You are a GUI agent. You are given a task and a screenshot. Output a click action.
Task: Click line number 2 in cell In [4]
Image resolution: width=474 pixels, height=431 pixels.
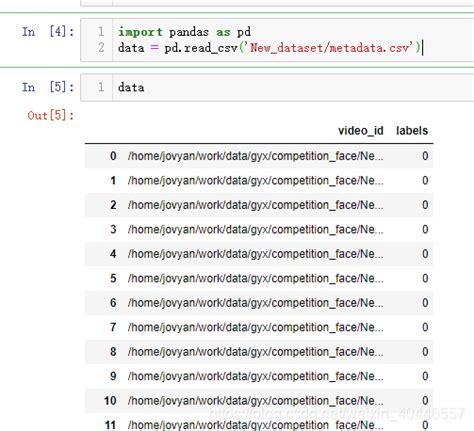[101, 48]
